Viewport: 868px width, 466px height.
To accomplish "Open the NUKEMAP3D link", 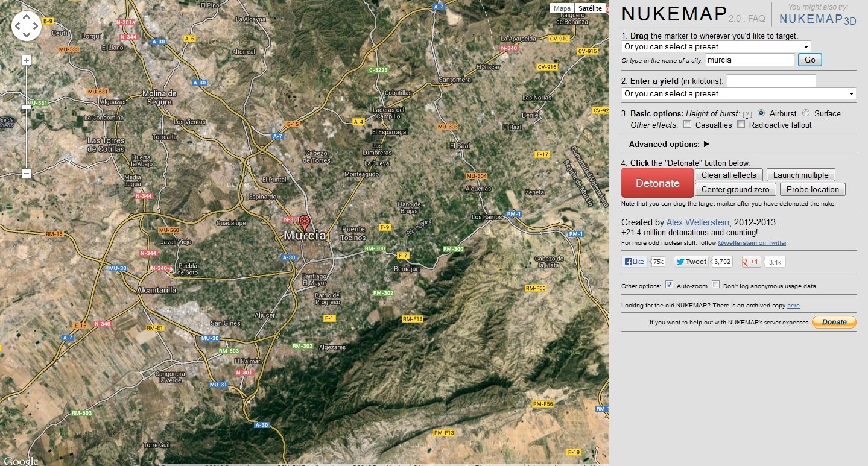I will pos(817,20).
